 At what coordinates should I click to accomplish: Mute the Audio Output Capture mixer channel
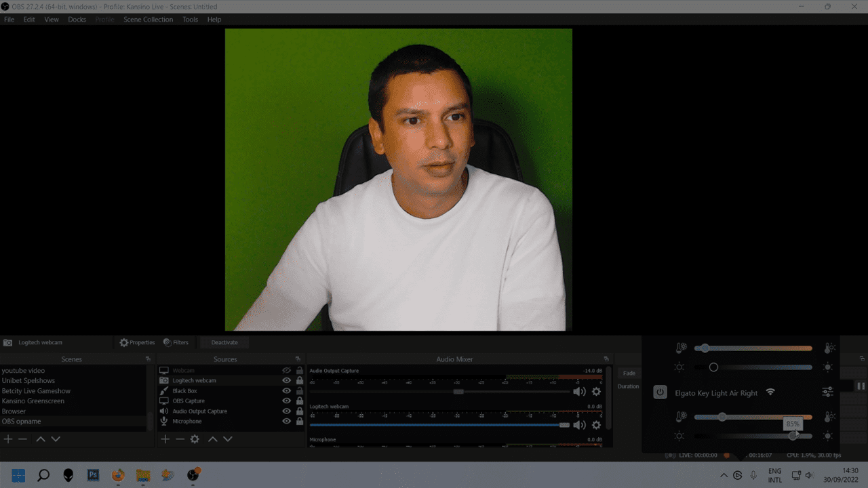click(579, 391)
